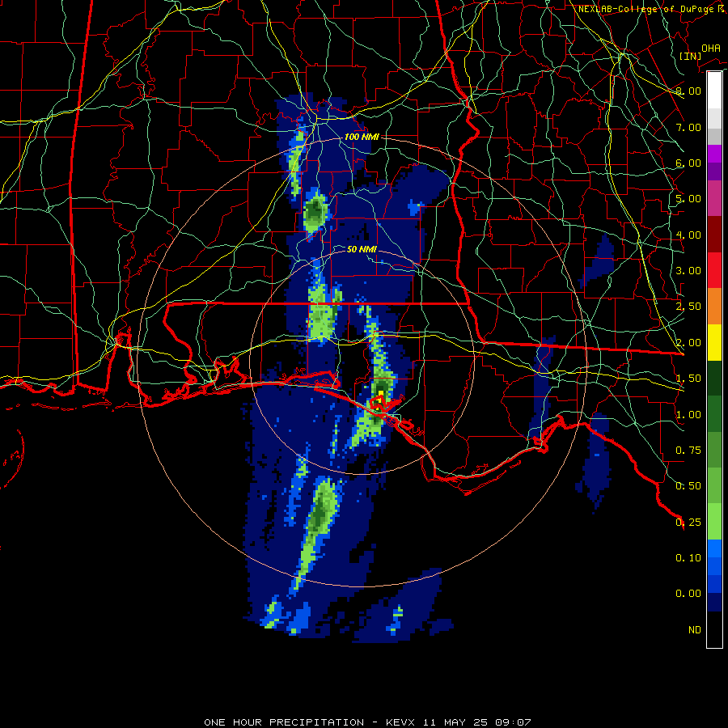
Task: Click the 0.25 legend value
Action: [688, 523]
